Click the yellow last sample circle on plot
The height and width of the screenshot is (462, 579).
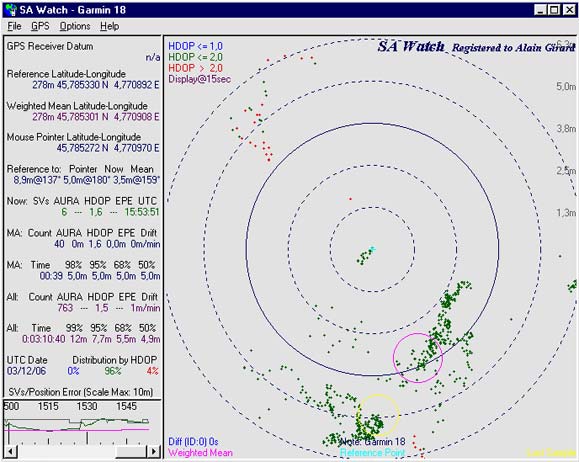point(379,415)
